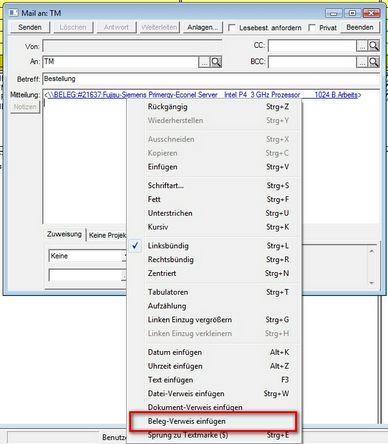The height and width of the screenshot is (444, 388).
Task: Select Schriftart... in the context menu
Action: click(214, 186)
